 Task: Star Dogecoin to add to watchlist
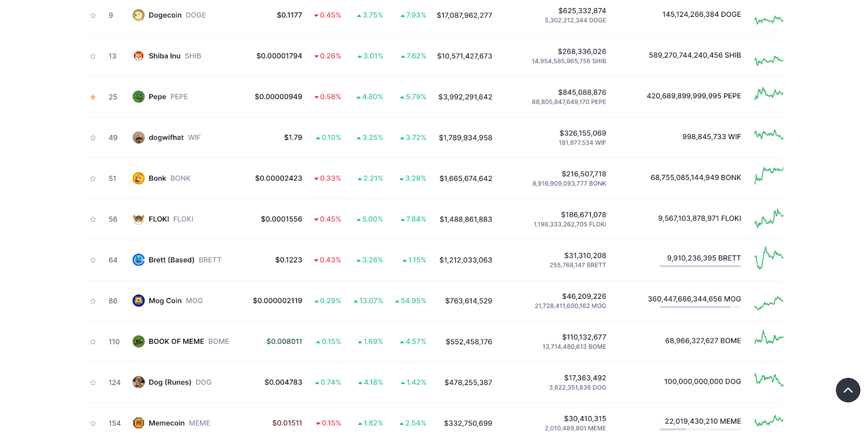93,15
